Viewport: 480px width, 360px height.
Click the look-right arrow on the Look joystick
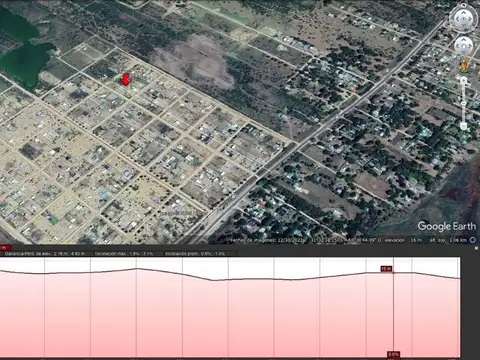coord(470,19)
